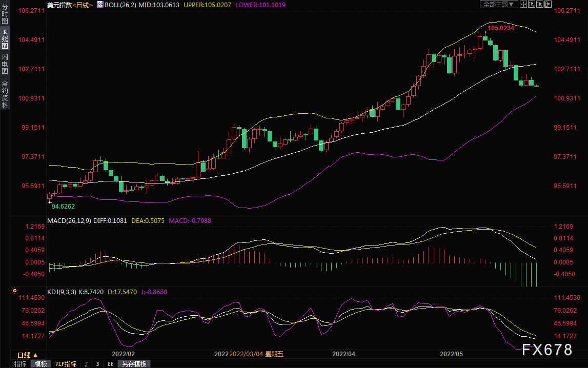Select the 模板 tab at the bottom
Viewport: 588px width, 368px height.
coord(40,364)
